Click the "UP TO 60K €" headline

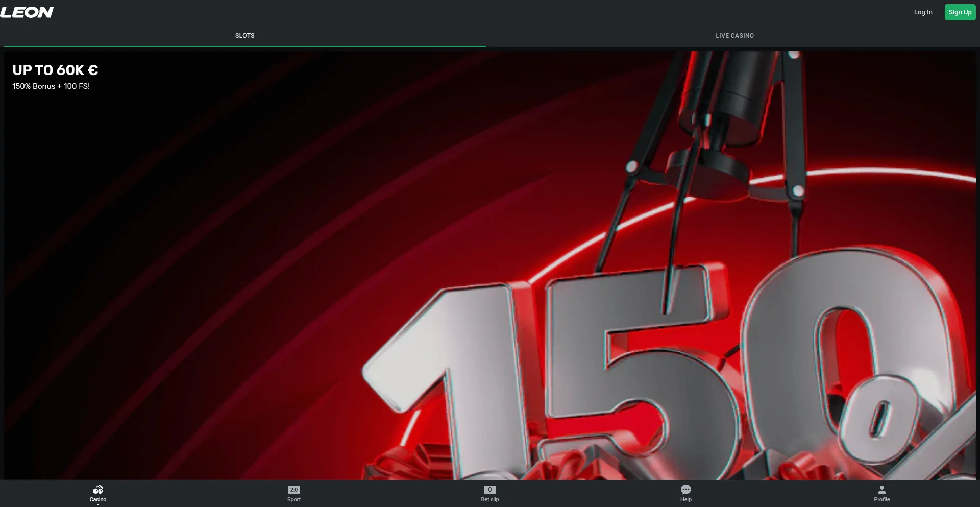(55, 70)
